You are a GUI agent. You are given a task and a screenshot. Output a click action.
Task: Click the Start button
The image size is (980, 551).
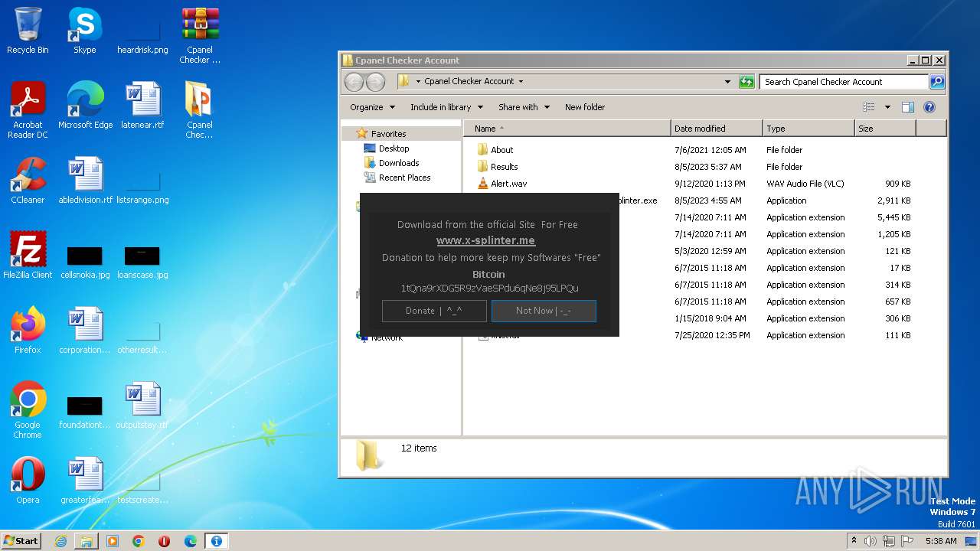click(21, 541)
